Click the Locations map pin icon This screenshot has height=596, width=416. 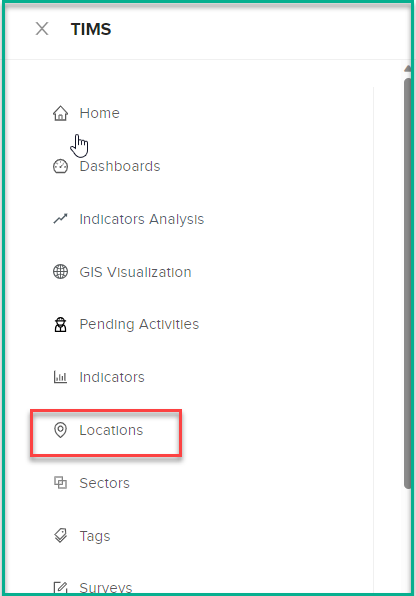click(60, 430)
